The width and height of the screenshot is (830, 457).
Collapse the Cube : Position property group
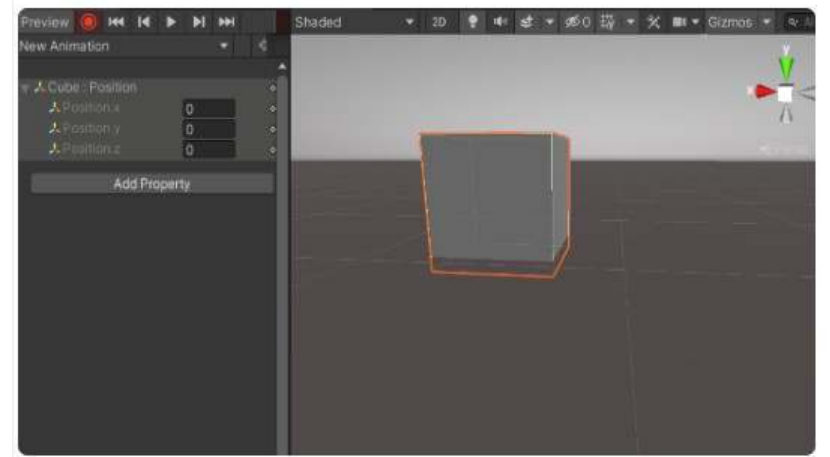coord(25,88)
